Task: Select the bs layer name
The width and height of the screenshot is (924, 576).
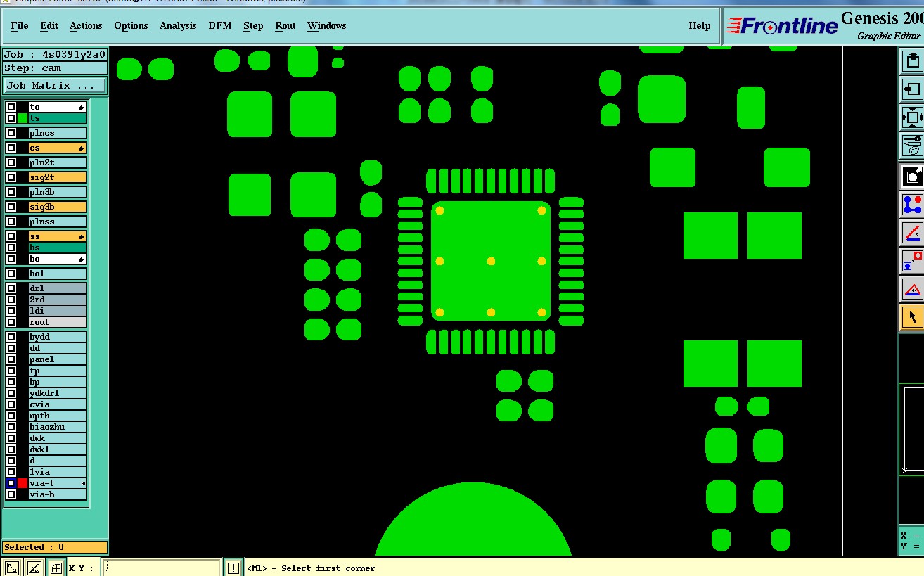Action: point(57,248)
